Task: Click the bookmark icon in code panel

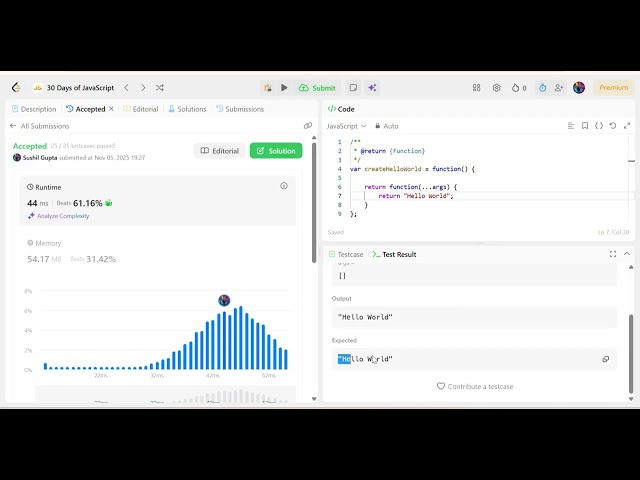Action: click(x=585, y=126)
